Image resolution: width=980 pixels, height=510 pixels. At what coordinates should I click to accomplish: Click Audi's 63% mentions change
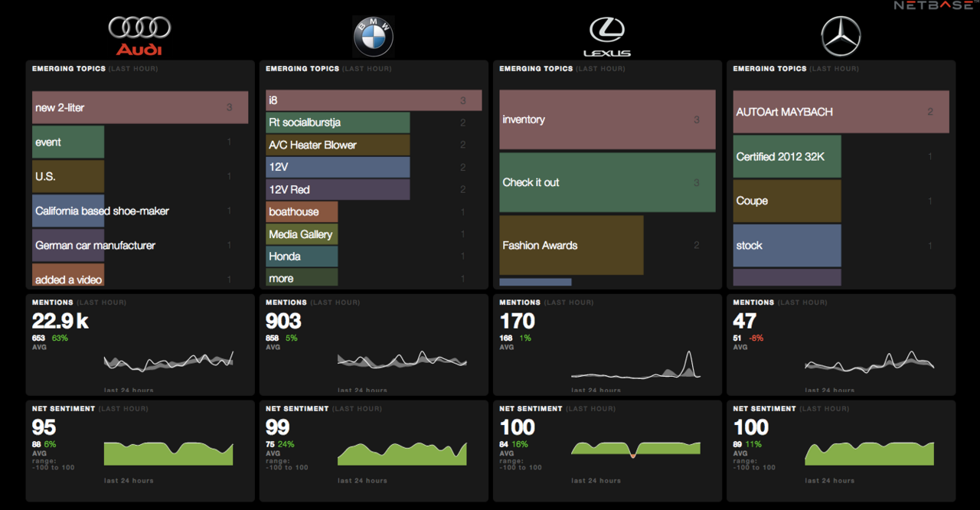pos(60,338)
